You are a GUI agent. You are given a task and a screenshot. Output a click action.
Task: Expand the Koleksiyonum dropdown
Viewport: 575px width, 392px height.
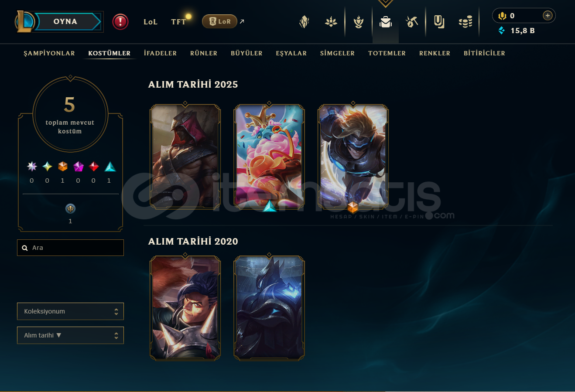(x=70, y=311)
